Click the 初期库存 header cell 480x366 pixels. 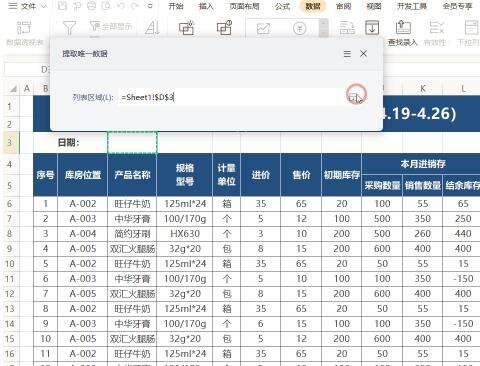pos(342,175)
